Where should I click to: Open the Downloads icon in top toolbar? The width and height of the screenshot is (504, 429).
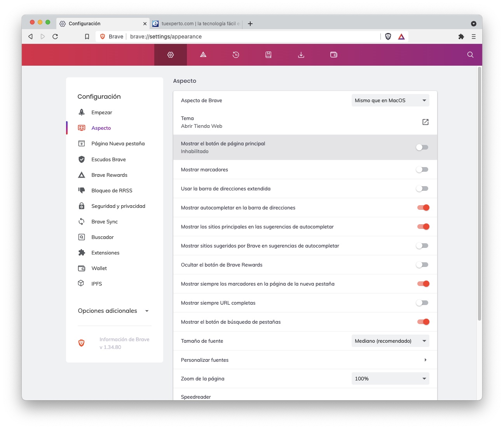301,55
